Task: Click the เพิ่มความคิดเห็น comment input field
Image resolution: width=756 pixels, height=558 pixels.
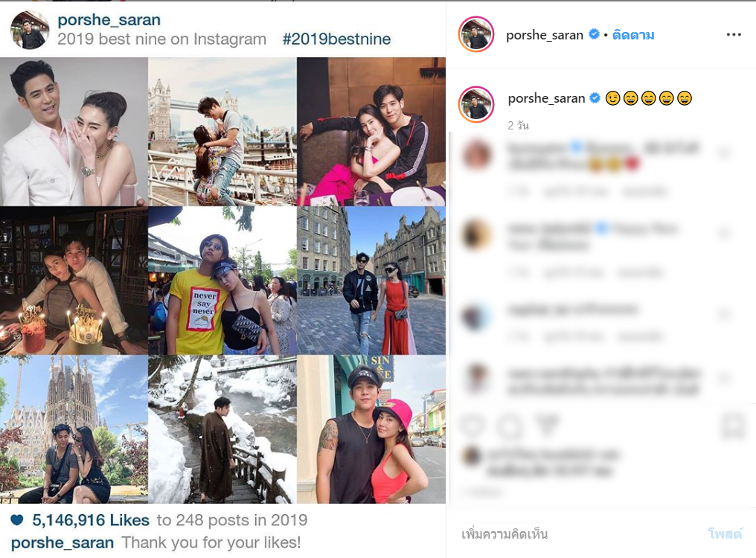Action: 579,534
